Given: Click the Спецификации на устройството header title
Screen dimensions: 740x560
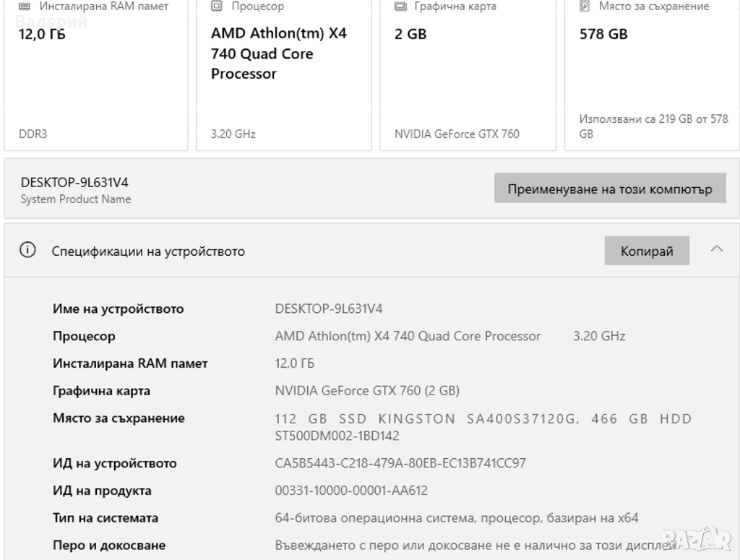Looking at the screenshot, I should [148, 251].
